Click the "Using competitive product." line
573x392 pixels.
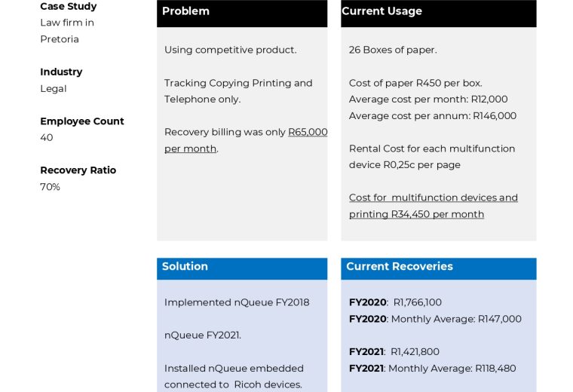tap(230, 50)
